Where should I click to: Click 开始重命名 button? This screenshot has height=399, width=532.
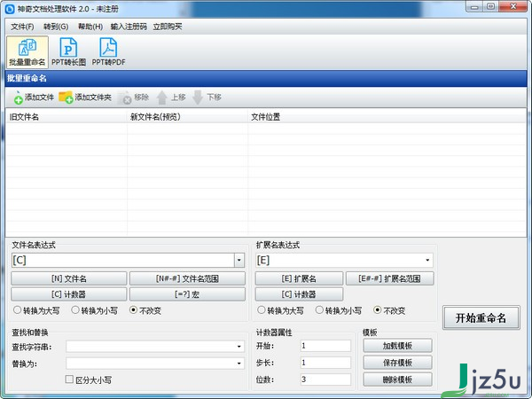(x=481, y=317)
